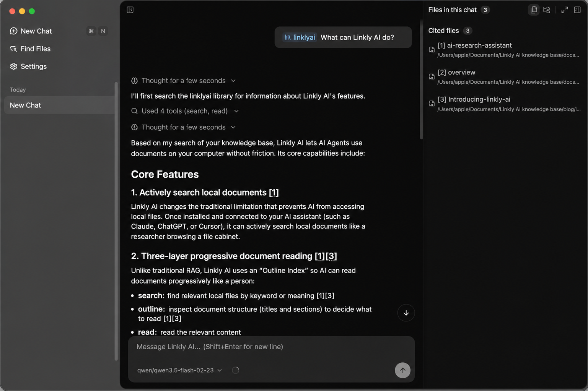
Task: Click the Settings gear icon
Action: pos(14,66)
